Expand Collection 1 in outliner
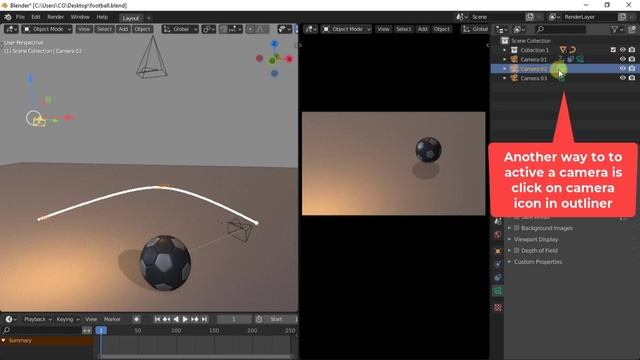The height and width of the screenshot is (360, 640). pos(505,50)
